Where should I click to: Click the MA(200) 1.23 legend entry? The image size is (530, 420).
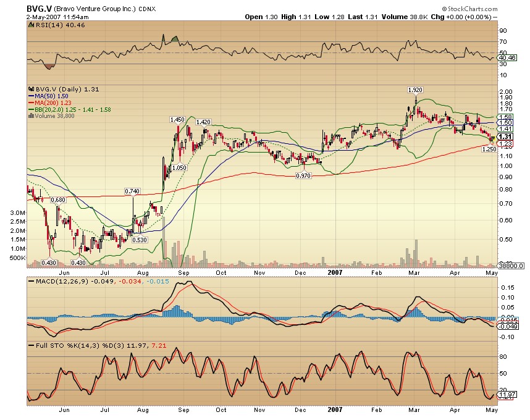50,103
